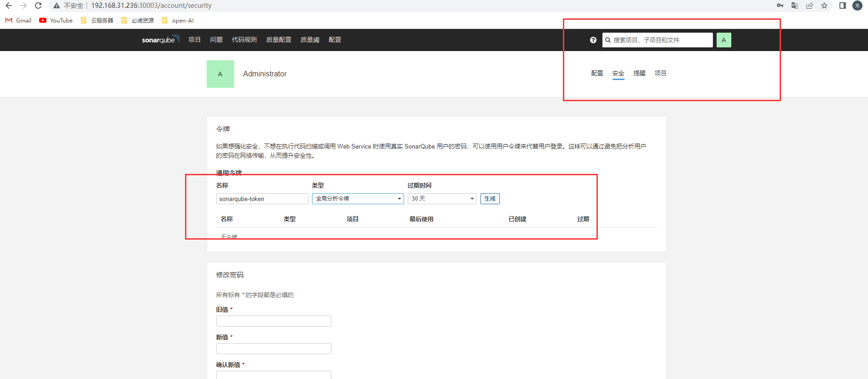This screenshot has width=868, height=379.
Task: Click the token name field sonarqube-token
Action: point(262,199)
